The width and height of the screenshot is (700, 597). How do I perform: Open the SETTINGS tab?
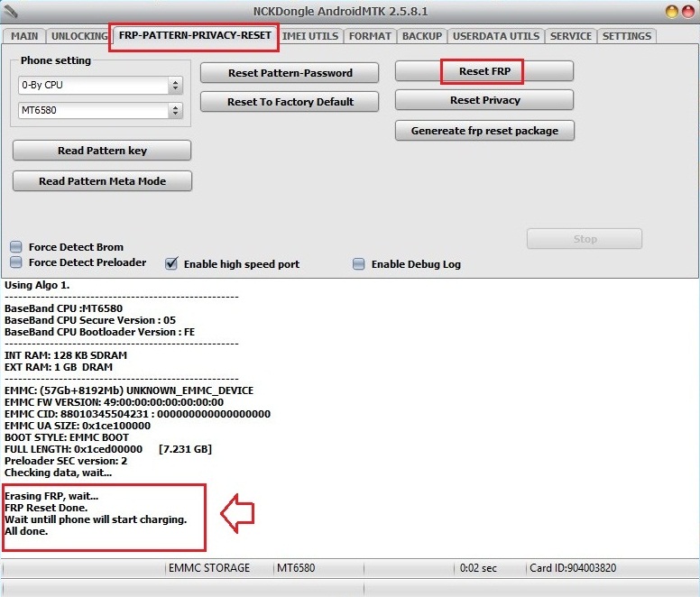627,36
